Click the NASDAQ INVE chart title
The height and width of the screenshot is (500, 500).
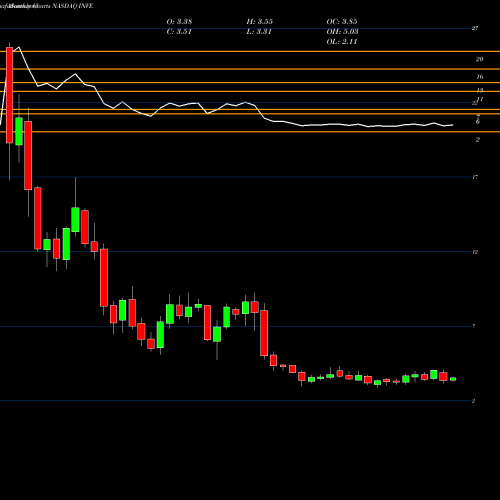(72, 6)
